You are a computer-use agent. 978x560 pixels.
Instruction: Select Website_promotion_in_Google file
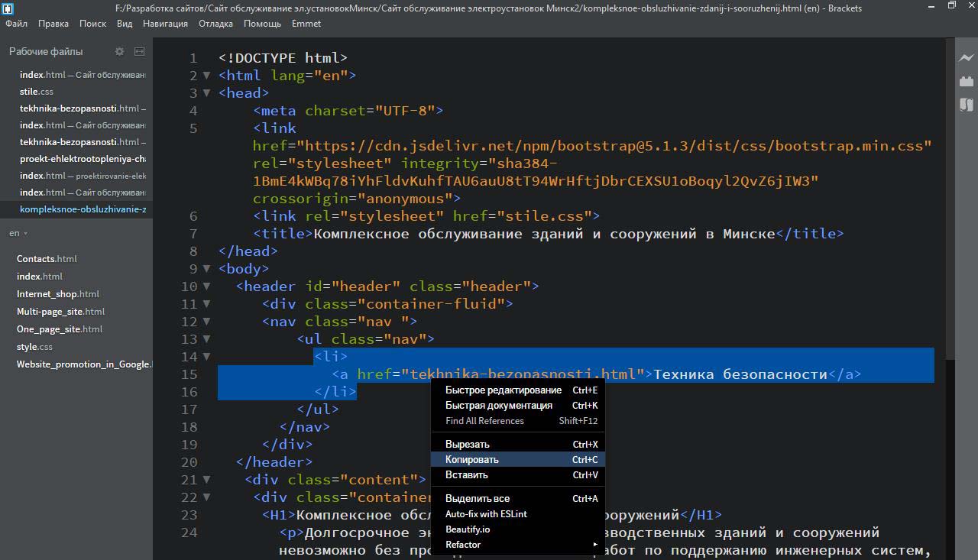coord(83,364)
